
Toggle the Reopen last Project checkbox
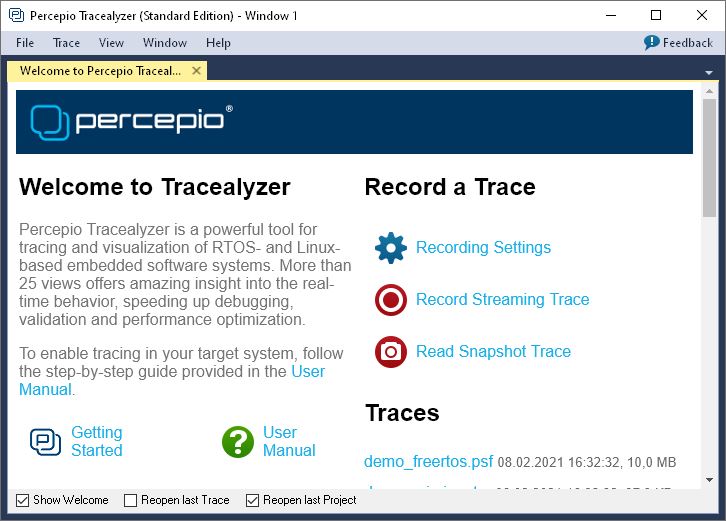click(252, 500)
